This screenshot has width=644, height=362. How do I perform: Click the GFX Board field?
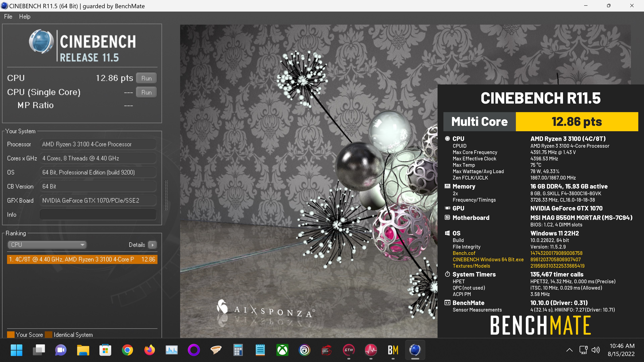pos(98,201)
